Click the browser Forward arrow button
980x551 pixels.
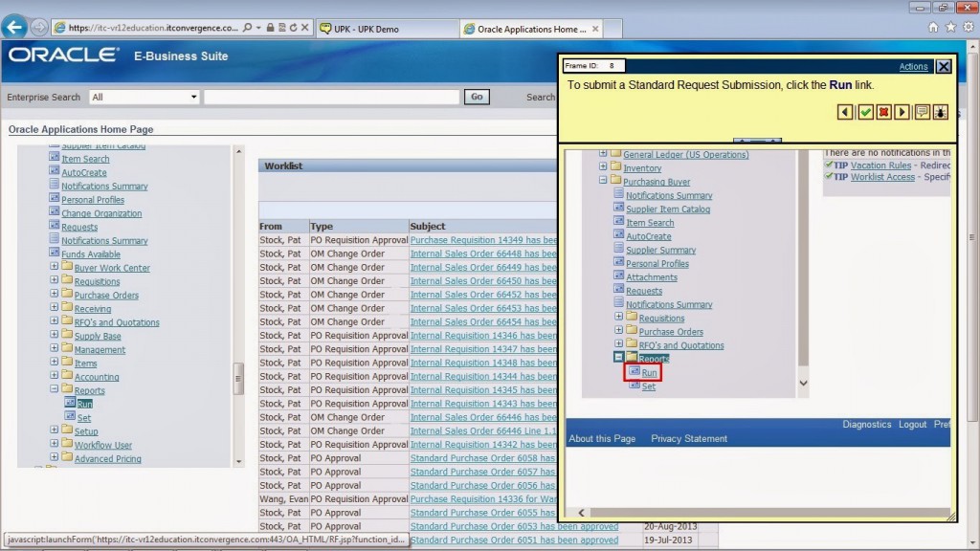coord(38,28)
